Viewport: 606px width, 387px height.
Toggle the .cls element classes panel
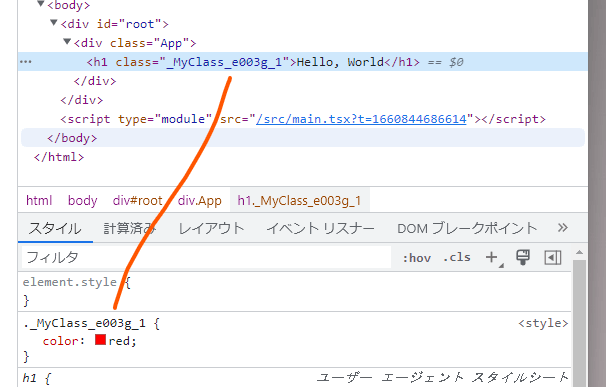pyautogui.click(x=457, y=258)
